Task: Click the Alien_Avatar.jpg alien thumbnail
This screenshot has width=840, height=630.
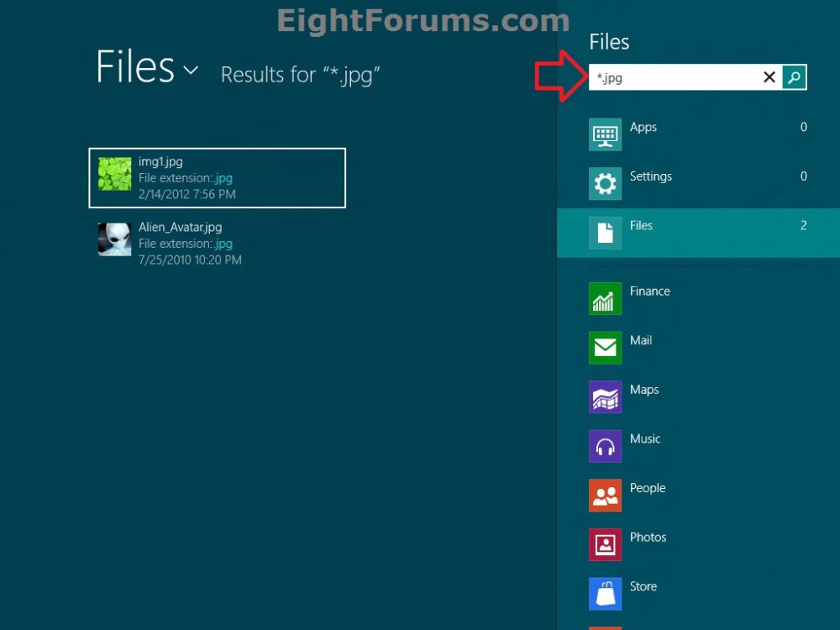Action: click(x=114, y=239)
